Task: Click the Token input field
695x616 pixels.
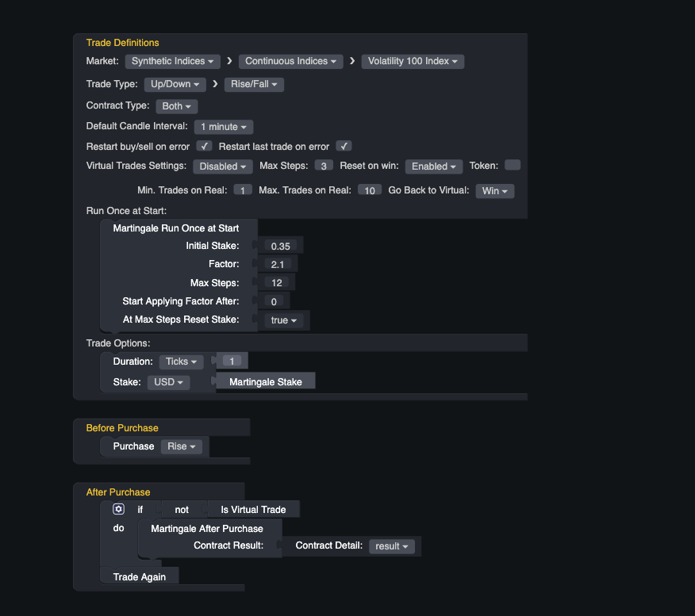Action: [x=512, y=166]
